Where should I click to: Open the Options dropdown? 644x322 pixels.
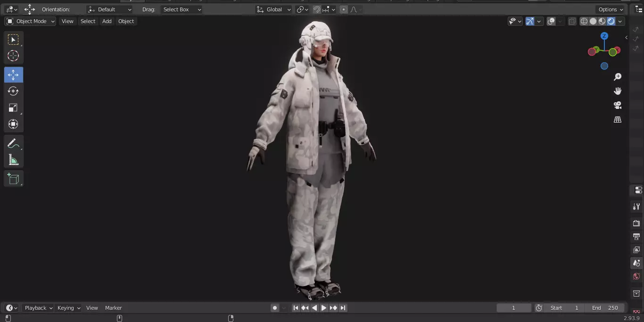[611, 9]
